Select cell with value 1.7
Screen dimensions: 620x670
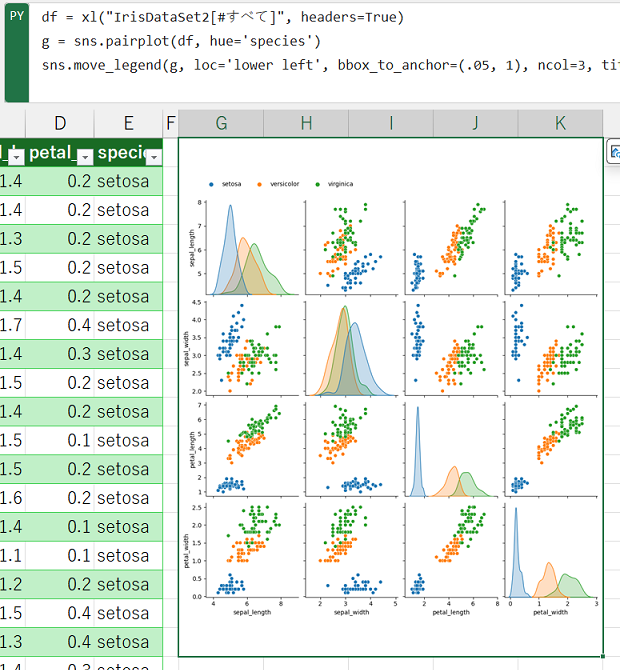pyautogui.click(x=13, y=325)
